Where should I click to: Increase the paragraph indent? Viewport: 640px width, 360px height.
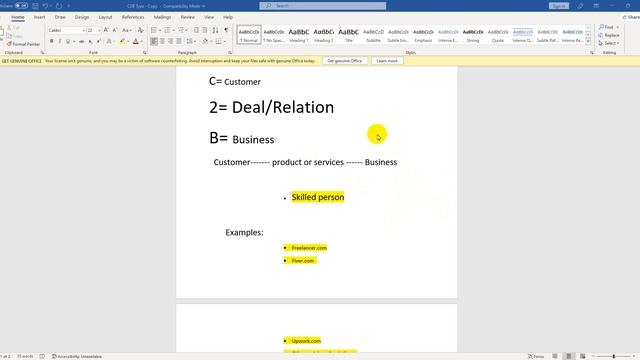205,30
